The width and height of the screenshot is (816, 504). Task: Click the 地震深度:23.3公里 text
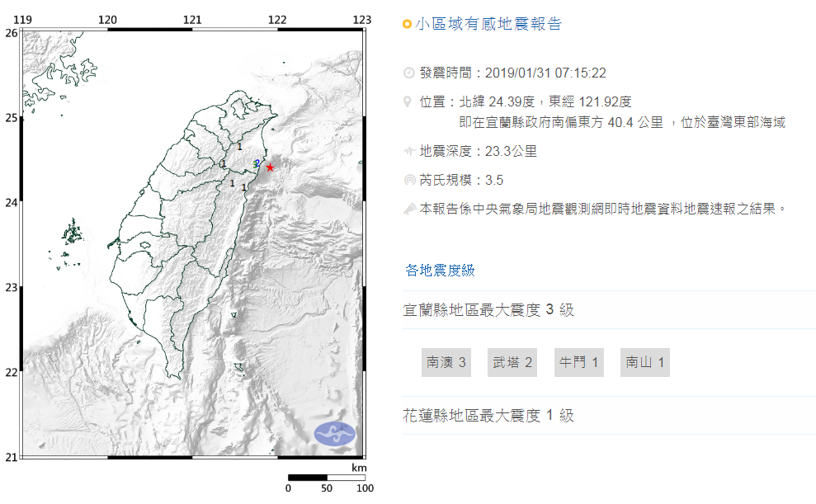479,151
